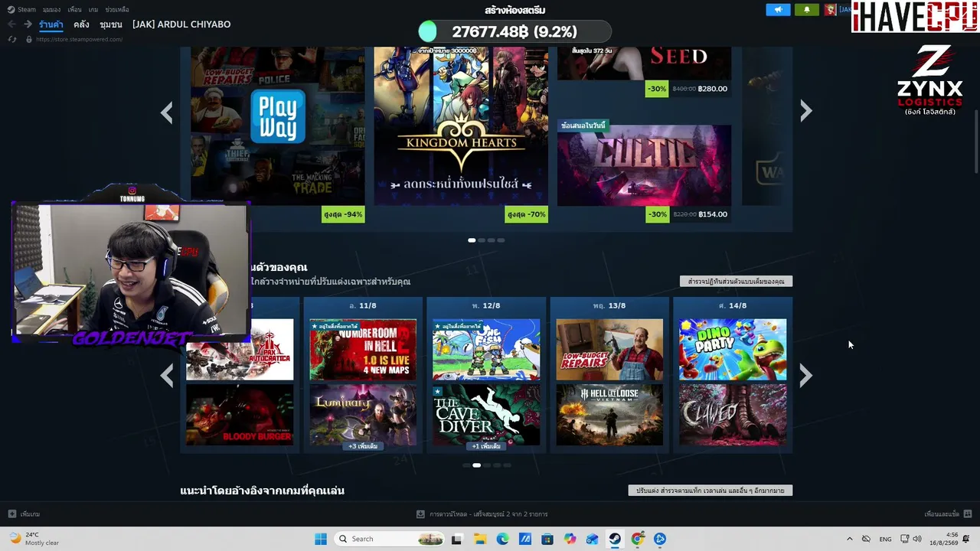
Task: Open the [JAK] ARDUL CHIYABO profile tab
Action: (x=181, y=24)
